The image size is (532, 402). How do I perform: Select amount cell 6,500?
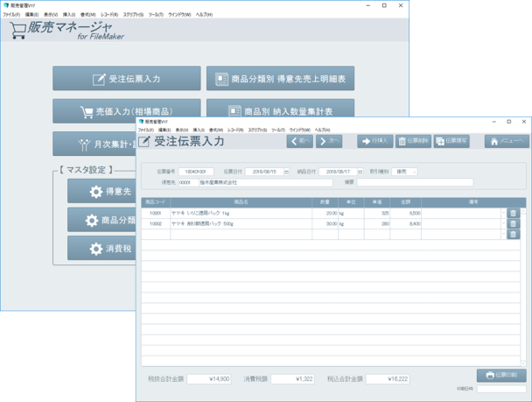tap(406, 213)
